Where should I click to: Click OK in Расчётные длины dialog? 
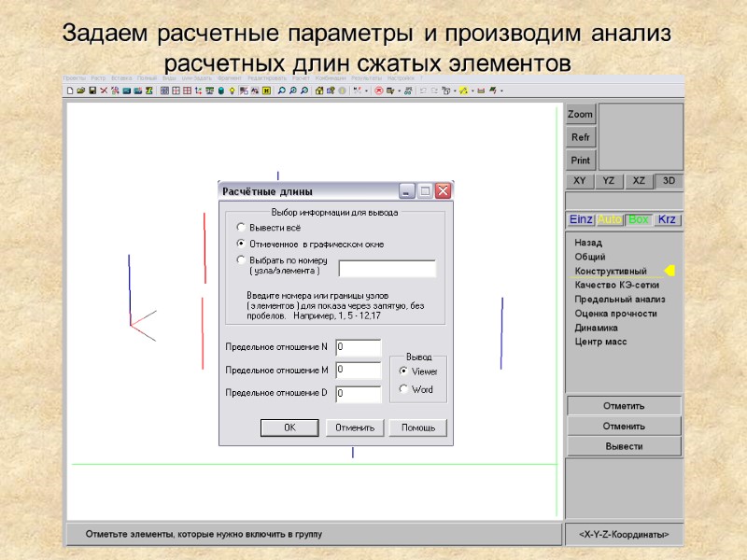click(x=289, y=427)
